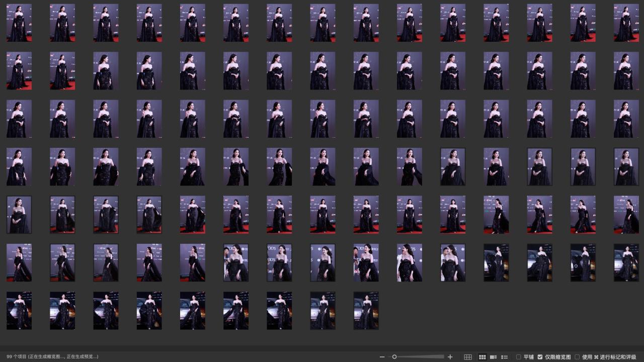The height and width of the screenshot is (362, 644).
Task: Select the first thumbnail in the bottom row
Action: point(19,311)
